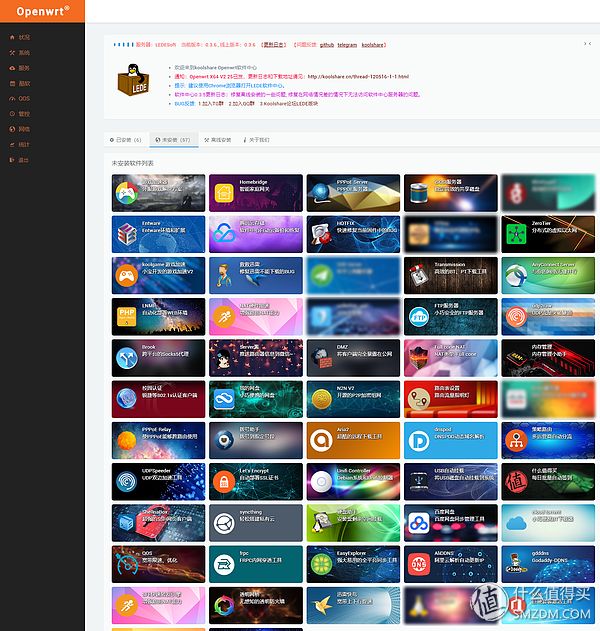Open the Homebridge app tile icon
This screenshot has height=631, width=600.
coord(224,193)
